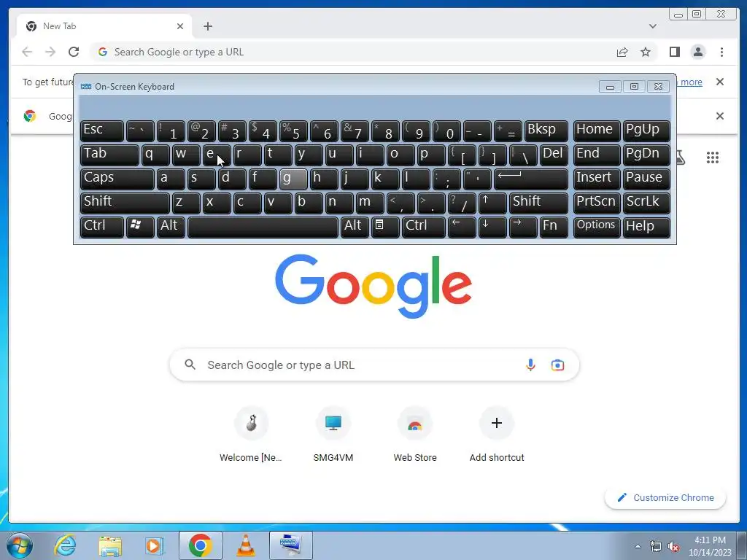Open VLC media player from taskbar
This screenshot has height=560, width=747.
246,545
